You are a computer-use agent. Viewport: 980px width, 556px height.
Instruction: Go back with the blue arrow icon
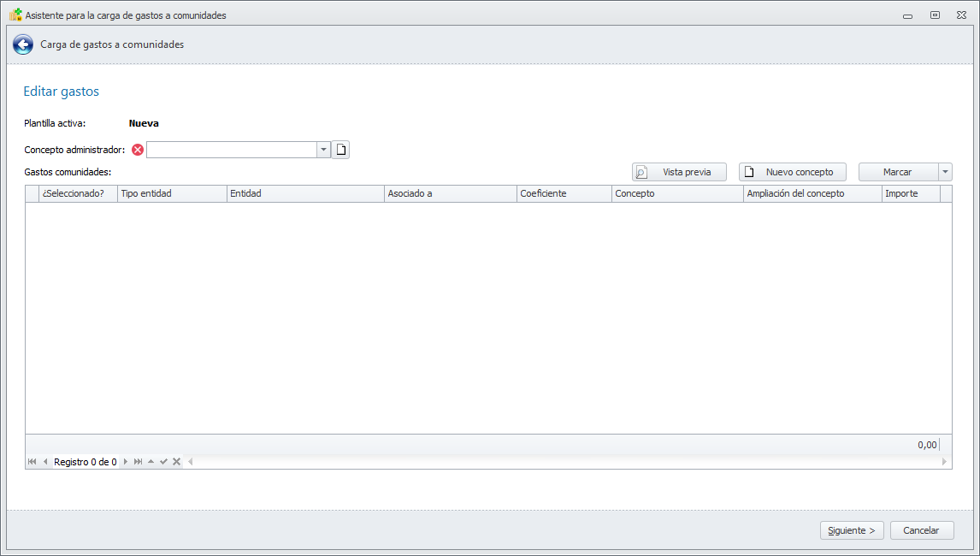pos(23,44)
